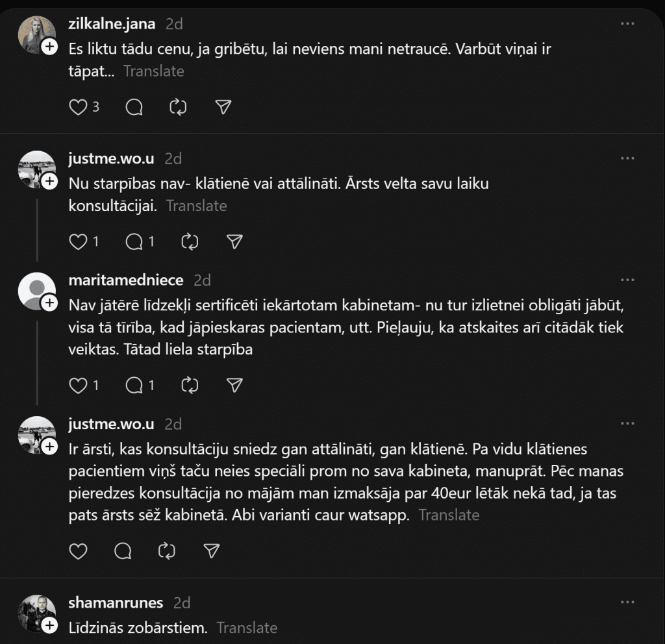665x644 pixels.
Task: Follow zilkalne.jana using plus badge
Action: click(x=49, y=47)
